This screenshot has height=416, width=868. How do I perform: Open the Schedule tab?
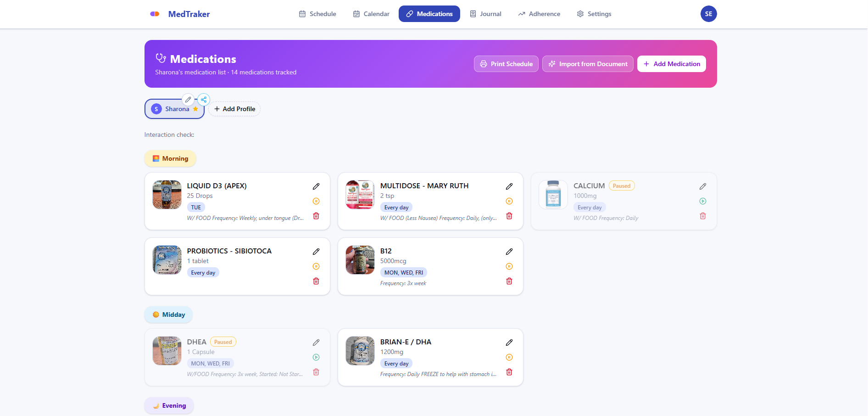click(317, 14)
